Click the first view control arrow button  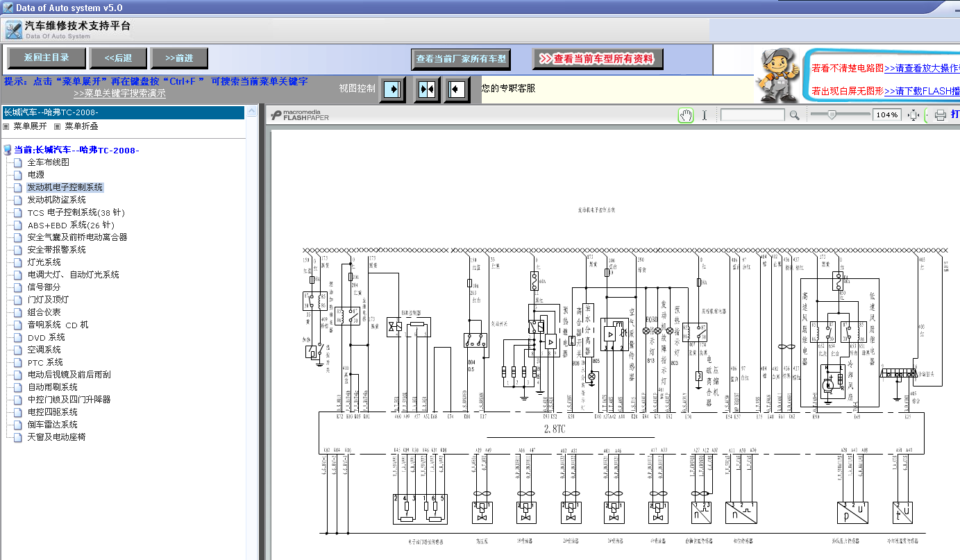coord(393,90)
